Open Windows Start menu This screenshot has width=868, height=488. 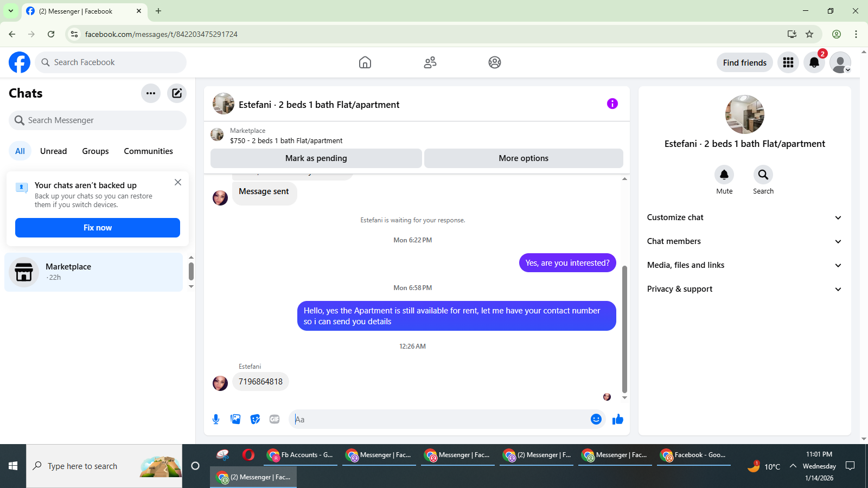click(x=13, y=466)
